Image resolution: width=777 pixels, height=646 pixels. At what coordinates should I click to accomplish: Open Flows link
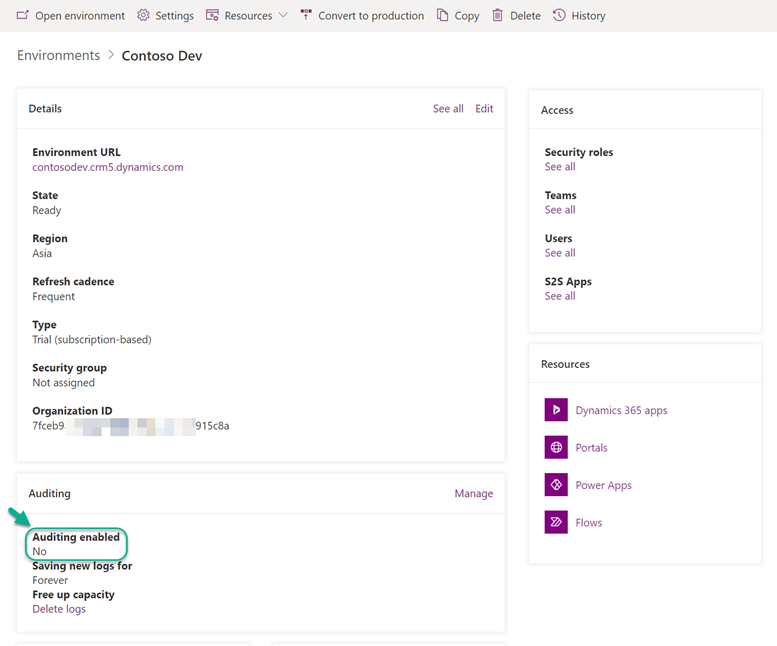(x=589, y=523)
